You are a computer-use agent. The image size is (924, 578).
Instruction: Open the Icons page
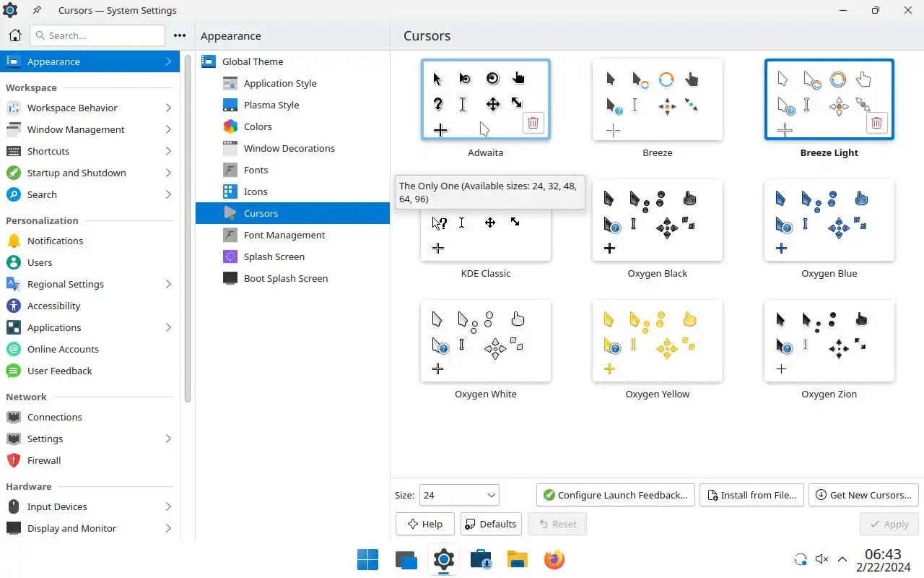point(292,191)
